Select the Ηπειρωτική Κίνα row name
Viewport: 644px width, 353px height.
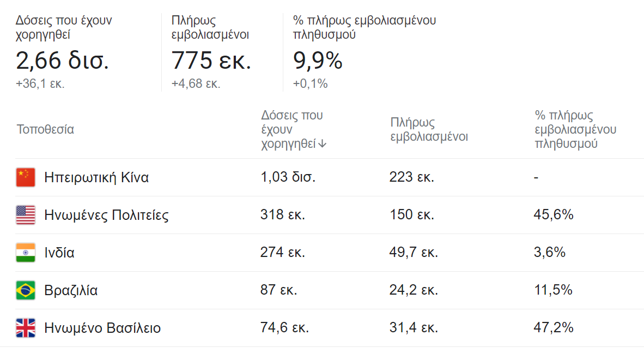click(96, 177)
